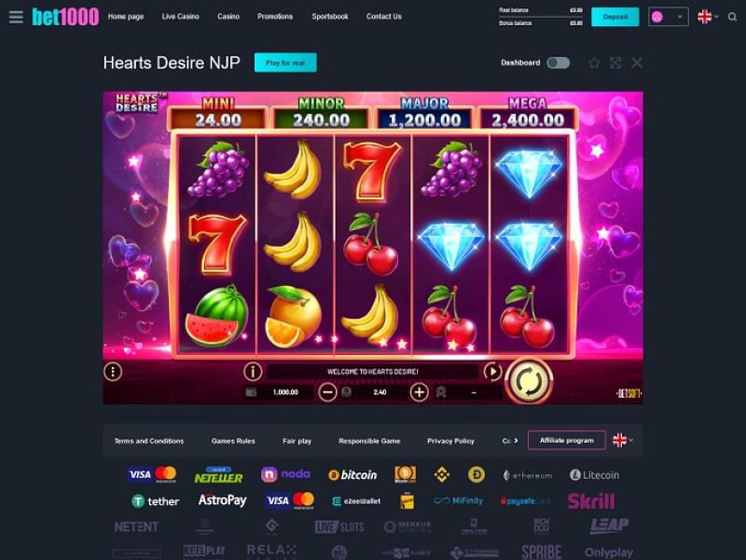Open the Affiliate program link

click(x=567, y=441)
